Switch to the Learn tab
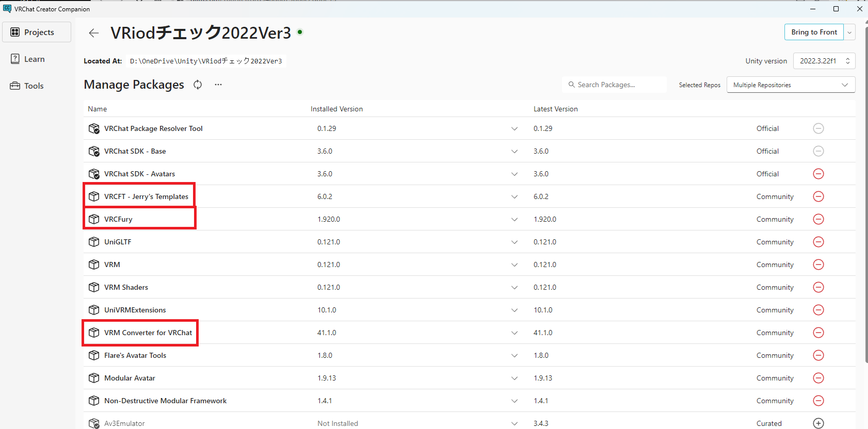The image size is (868, 429). (x=37, y=59)
